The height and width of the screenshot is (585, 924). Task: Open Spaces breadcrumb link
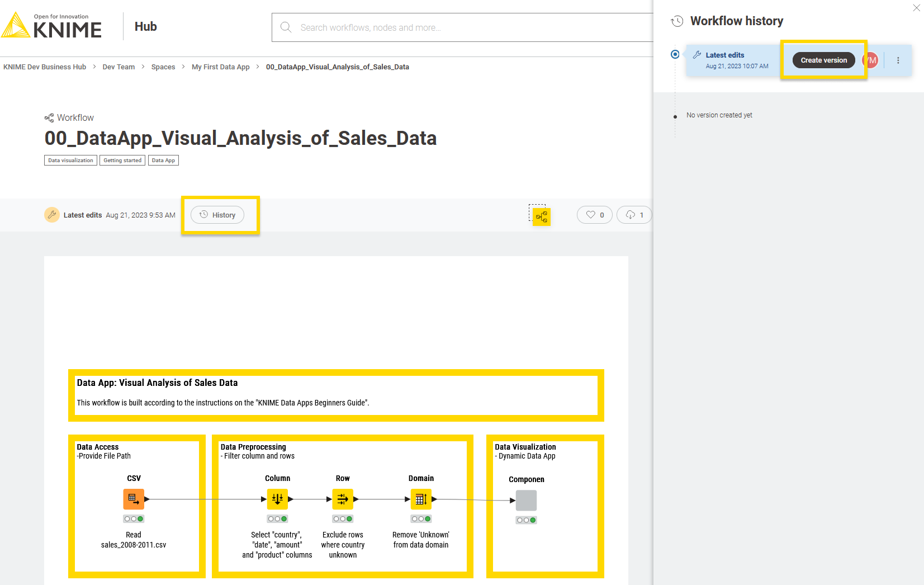[163, 67]
